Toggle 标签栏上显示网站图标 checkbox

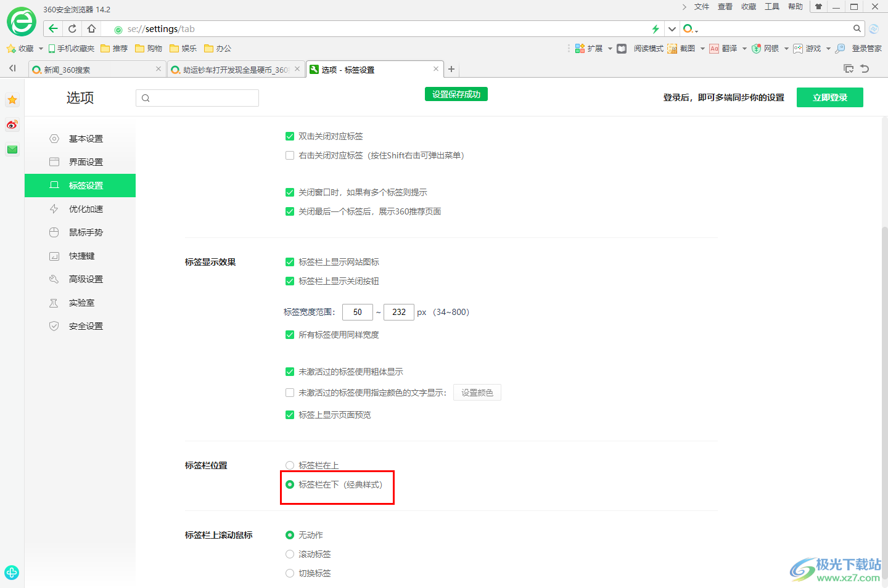tap(290, 262)
